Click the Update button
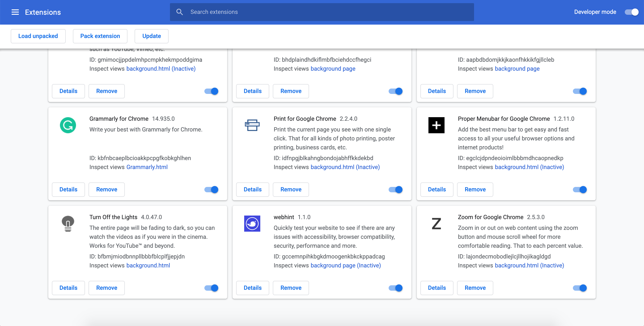Screen dimensions: 644x326 click(152, 36)
